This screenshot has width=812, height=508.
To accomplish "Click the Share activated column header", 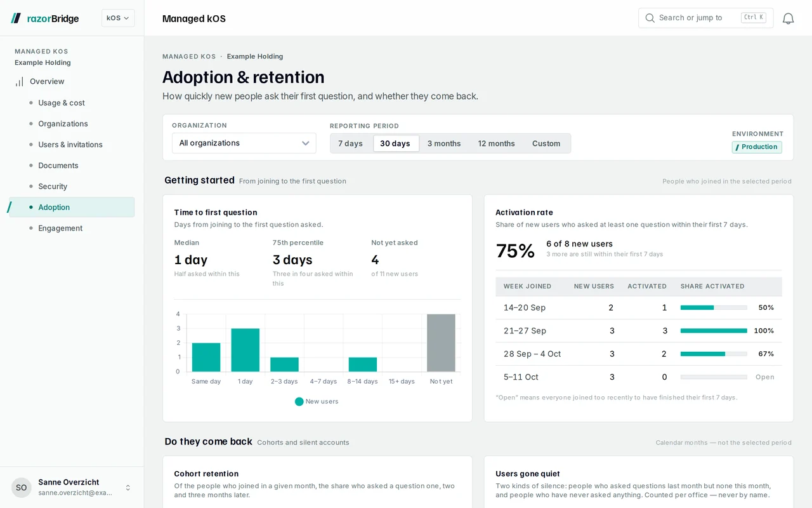I will (x=712, y=286).
